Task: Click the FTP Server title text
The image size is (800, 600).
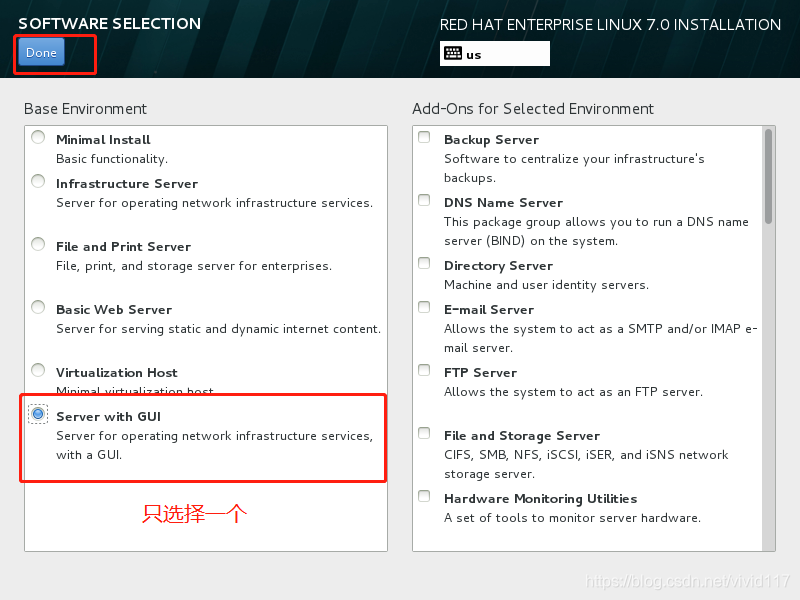Action: tap(480, 372)
